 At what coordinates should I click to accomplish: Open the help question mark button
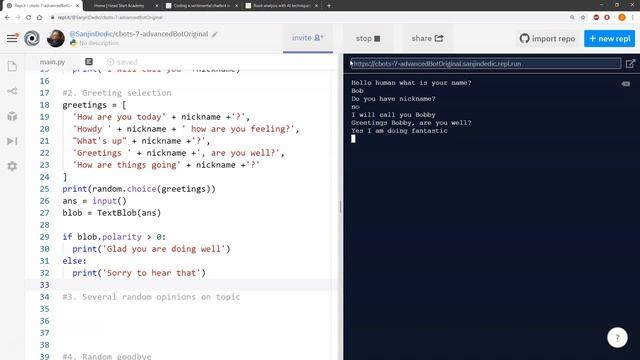tap(617, 338)
